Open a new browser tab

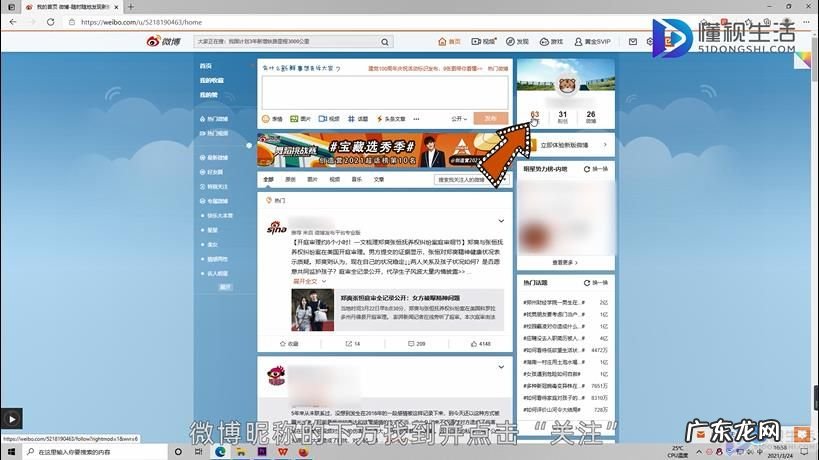[x=131, y=7]
